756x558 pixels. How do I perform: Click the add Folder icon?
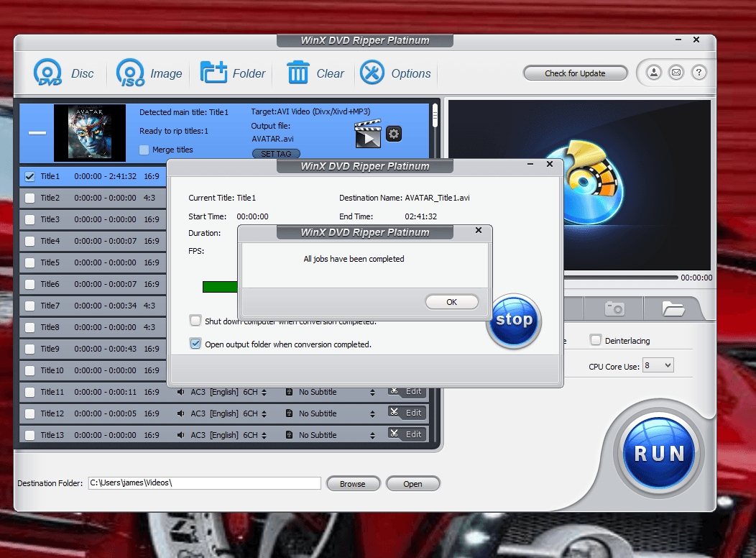click(213, 73)
